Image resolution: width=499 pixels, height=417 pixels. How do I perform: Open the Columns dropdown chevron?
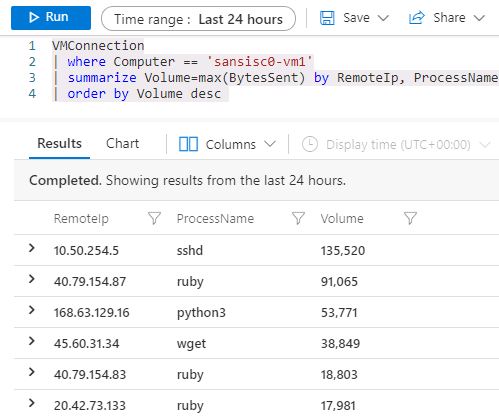click(270, 144)
